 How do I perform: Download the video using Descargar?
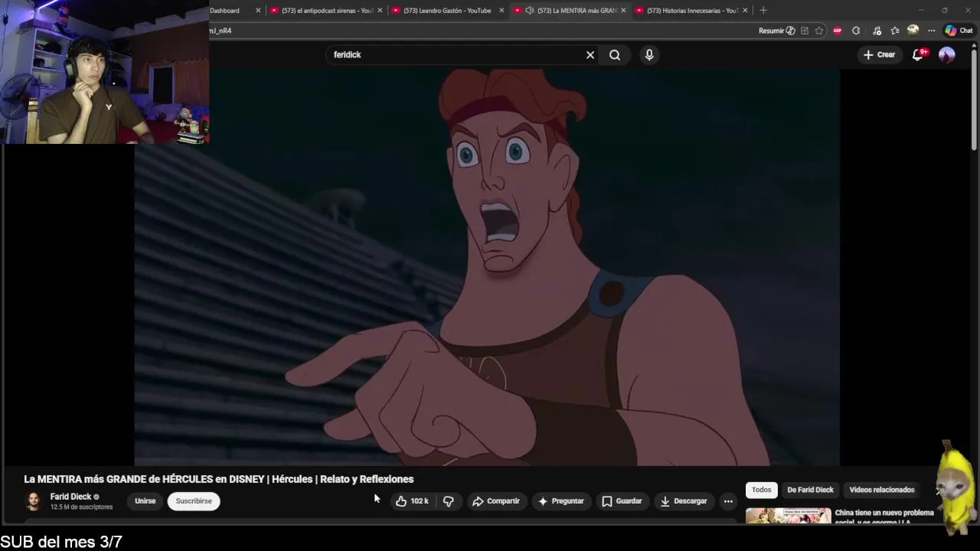click(684, 501)
